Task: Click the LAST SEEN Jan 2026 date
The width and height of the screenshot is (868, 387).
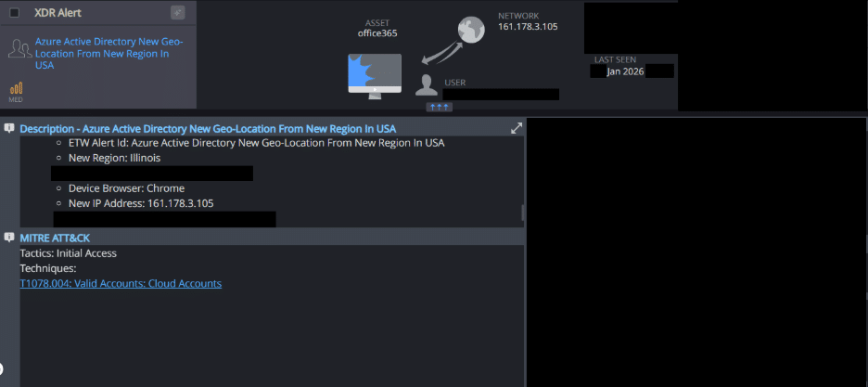Action: 626,71
